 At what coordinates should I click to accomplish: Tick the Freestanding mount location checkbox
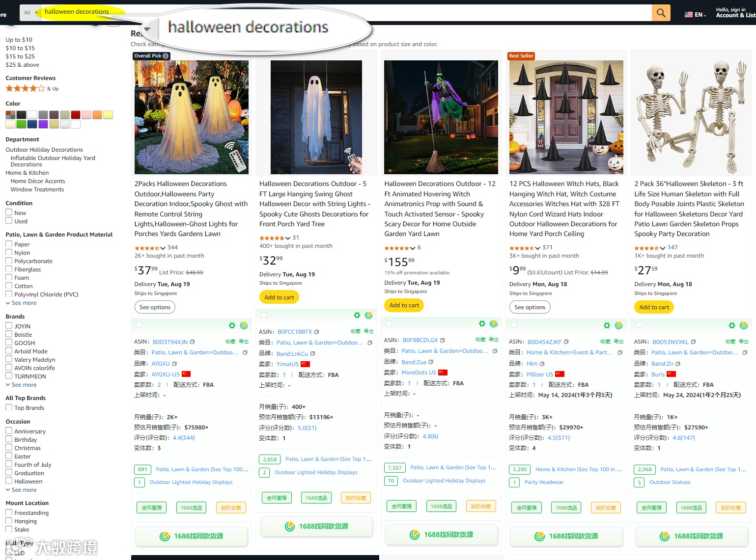(9, 512)
